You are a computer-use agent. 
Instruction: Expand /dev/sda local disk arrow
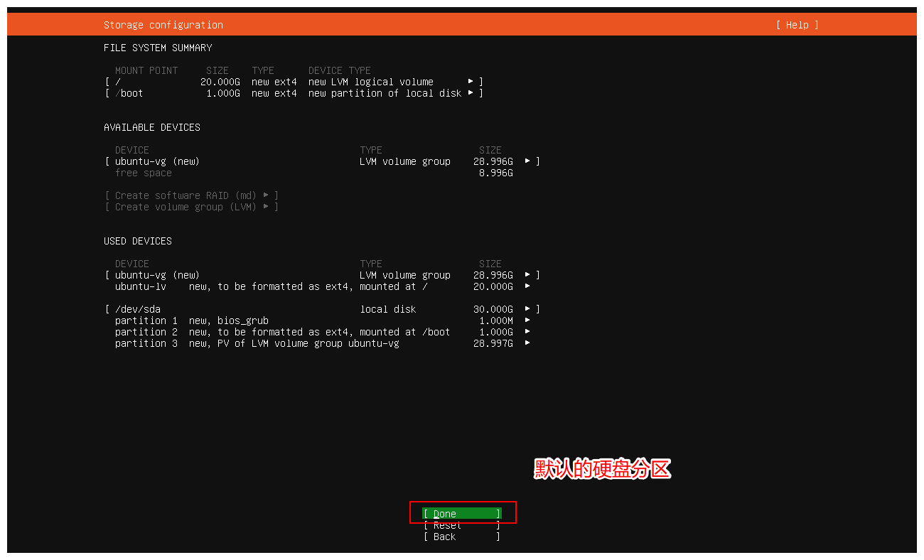pyautogui.click(x=527, y=309)
